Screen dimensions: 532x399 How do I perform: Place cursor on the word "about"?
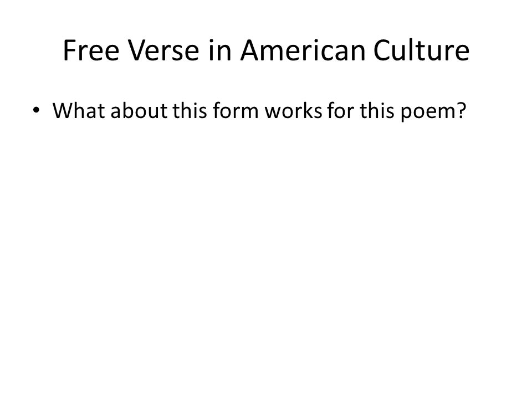139,110
